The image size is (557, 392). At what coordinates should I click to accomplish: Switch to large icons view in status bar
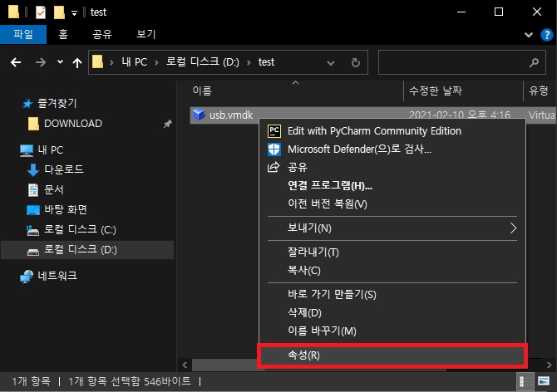[x=544, y=382]
